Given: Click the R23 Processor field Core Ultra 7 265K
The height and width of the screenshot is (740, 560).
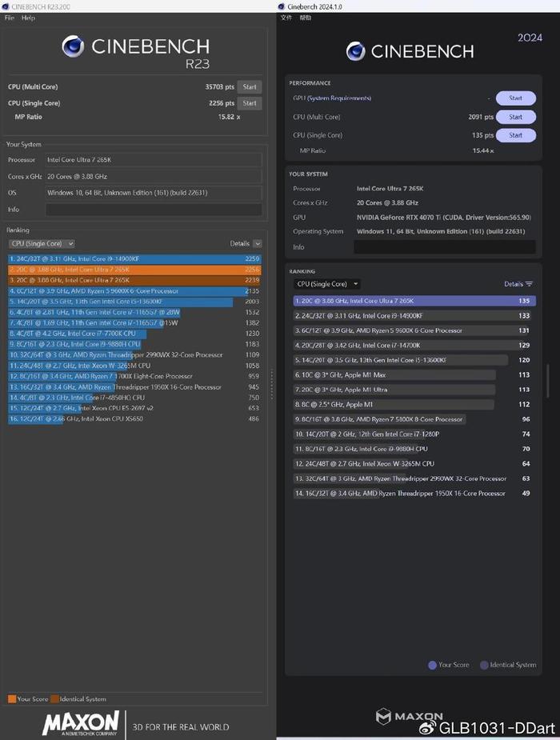Looking at the screenshot, I should click(154, 160).
